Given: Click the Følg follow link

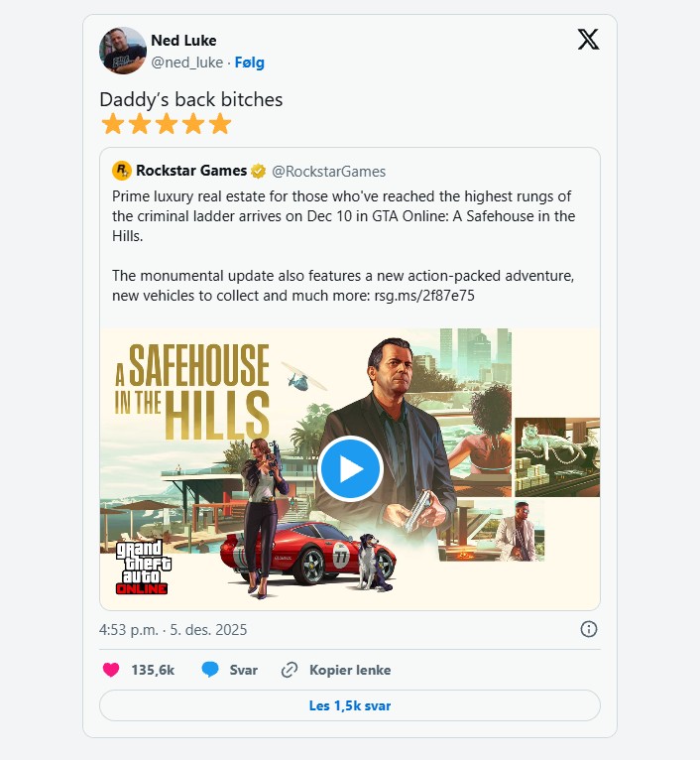Looking at the screenshot, I should 249,63.
